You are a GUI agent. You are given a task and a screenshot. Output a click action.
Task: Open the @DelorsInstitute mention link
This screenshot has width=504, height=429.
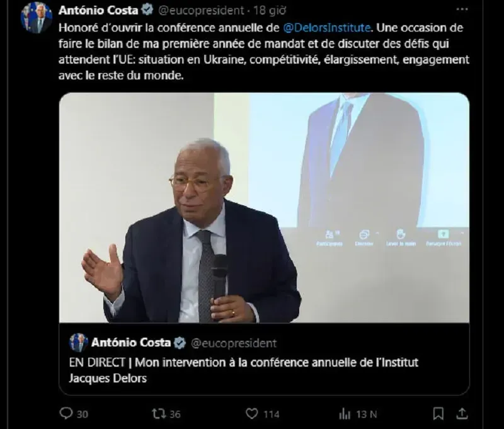tap(327, 28)
